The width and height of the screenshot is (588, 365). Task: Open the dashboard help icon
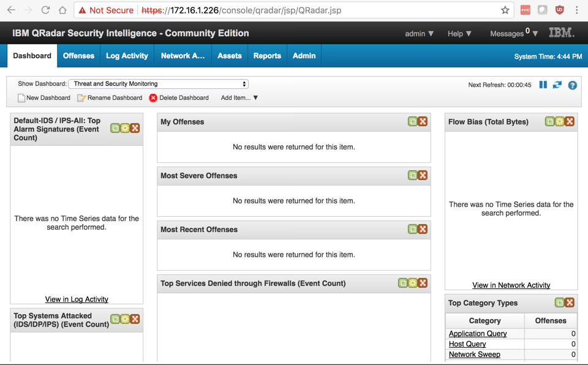572,85
